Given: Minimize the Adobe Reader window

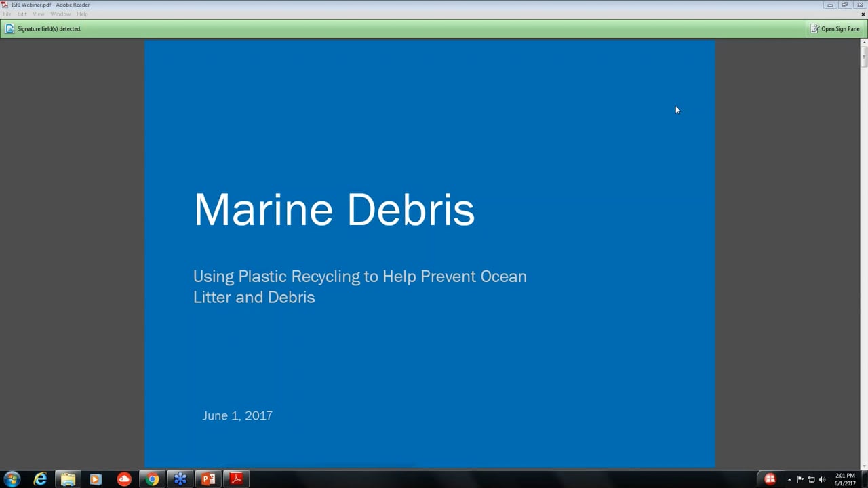Looking at the screenshot, I should click(x=830, y=5).
